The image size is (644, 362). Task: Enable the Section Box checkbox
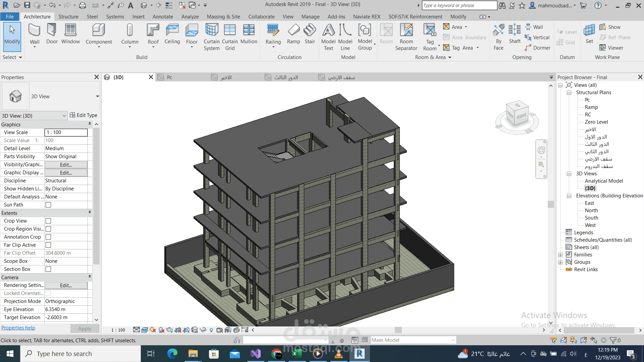pyautogui.click(x=48, y=269)
